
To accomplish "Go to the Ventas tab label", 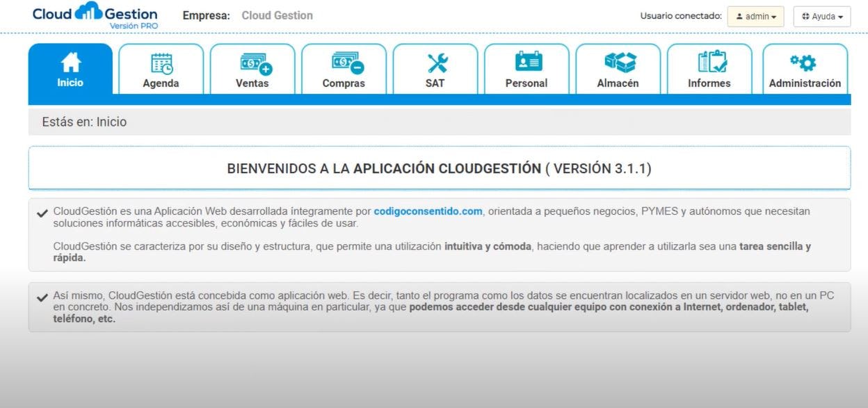I will coord(252,83).
